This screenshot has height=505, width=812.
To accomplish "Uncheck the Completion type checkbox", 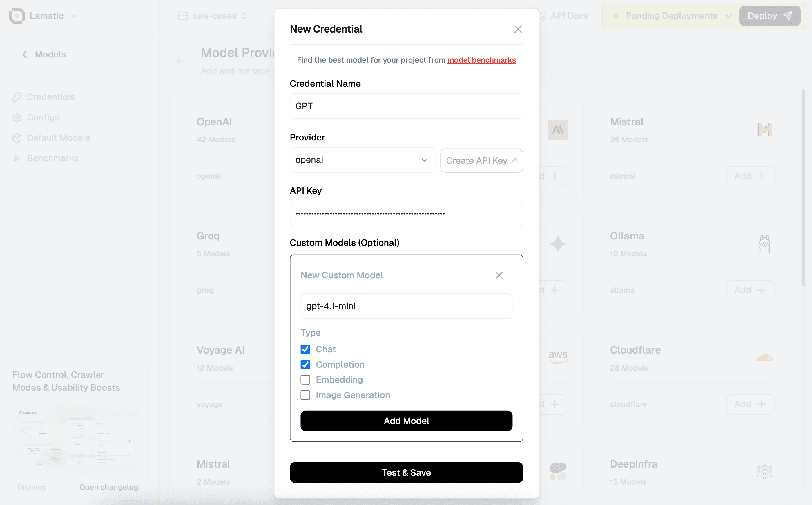I will 305,365.
